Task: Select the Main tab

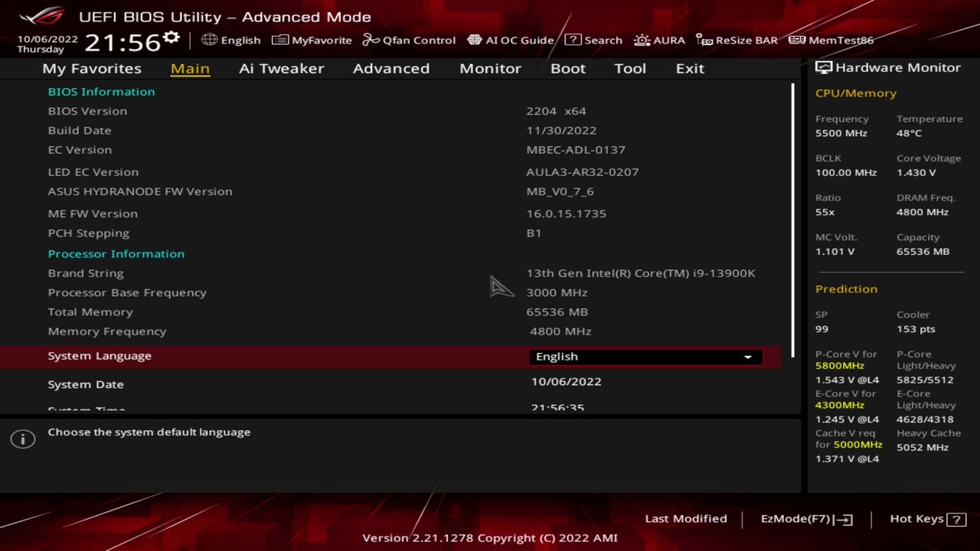Action: click(190, 68)
